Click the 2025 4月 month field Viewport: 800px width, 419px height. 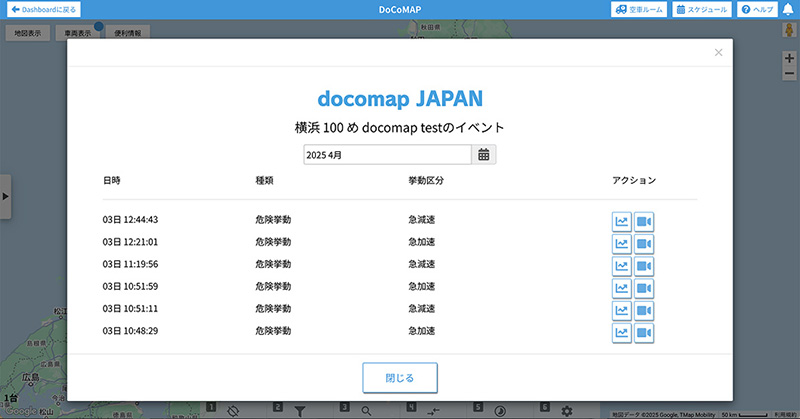click(387, 155)
